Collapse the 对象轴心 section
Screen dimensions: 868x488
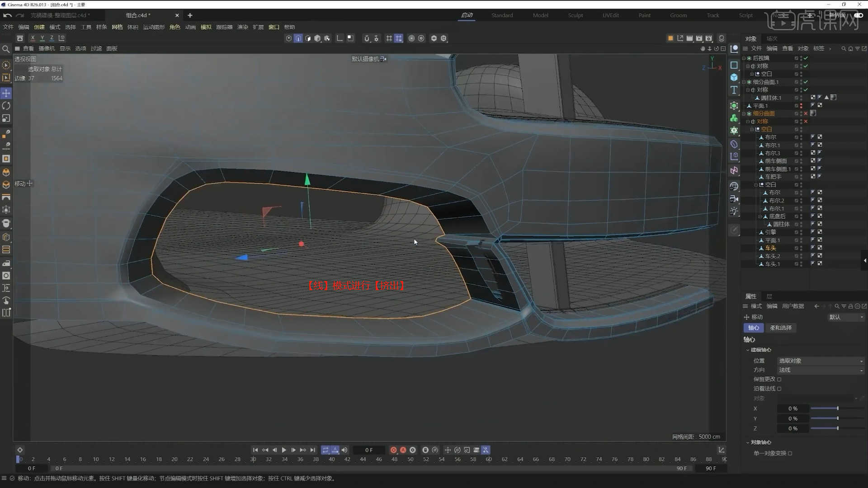pyautogui.click(x=748, y=442)
